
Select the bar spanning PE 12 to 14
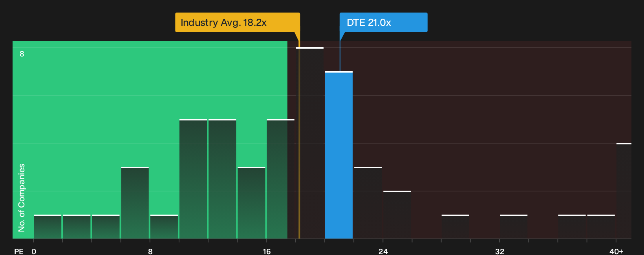(x=222, y=179)
